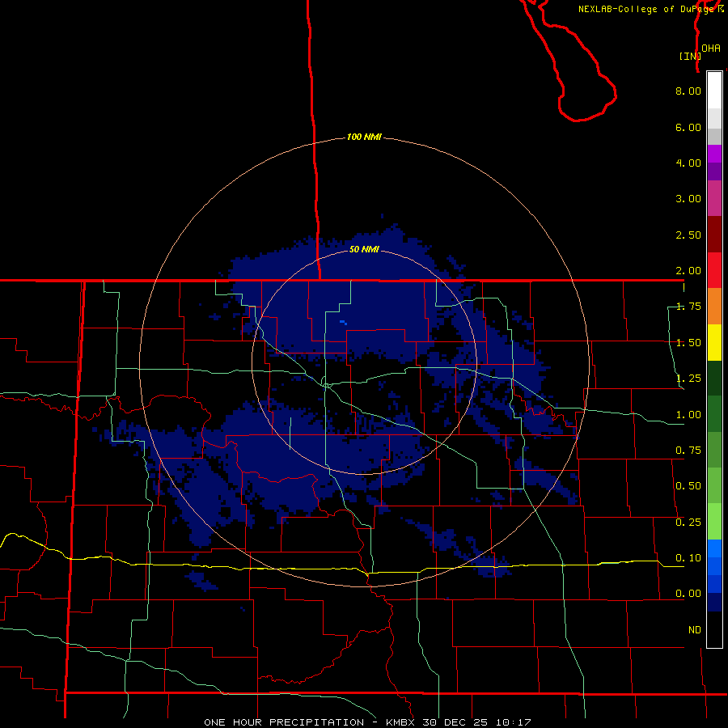Click the ND legend label

695,630
